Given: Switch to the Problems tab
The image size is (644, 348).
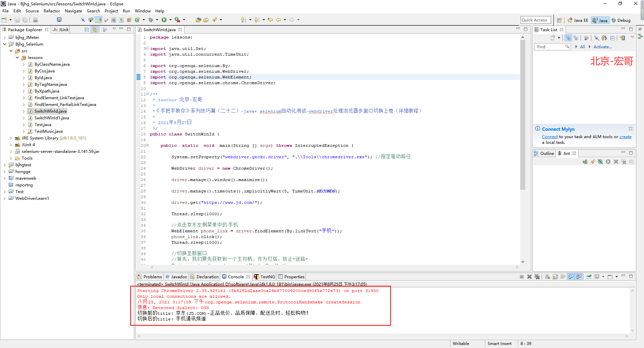Looking at the screenshot, I should [x=150, y=277].
